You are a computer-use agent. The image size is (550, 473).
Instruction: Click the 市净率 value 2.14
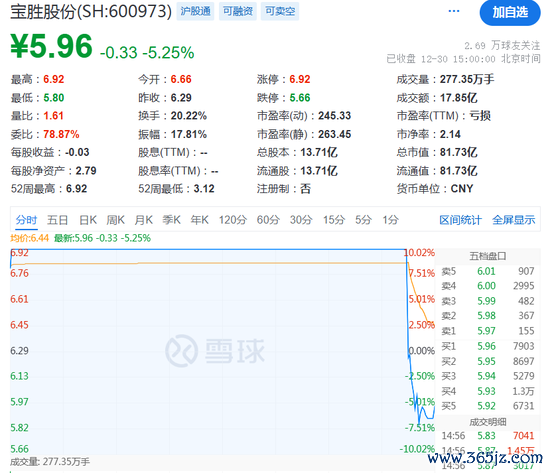450,134
